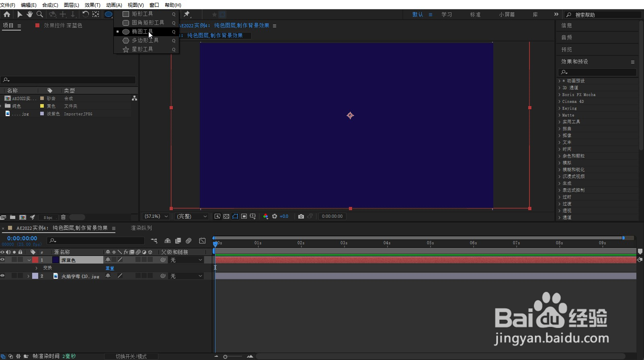Click the 8 bpc color depth button
Image resolution: width=644 pixels, height=360 pixels.
pos(48,217)
